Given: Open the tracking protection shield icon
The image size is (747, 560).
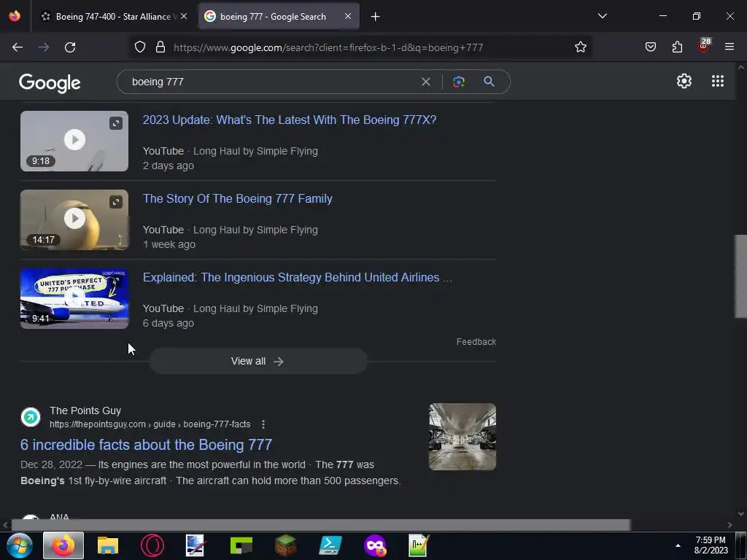Looking at the screenshot, I should tap(140, 47).
